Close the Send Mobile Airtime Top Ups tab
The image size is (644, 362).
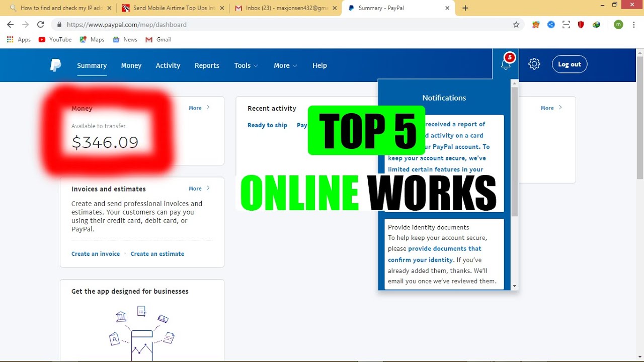[222, 8]
